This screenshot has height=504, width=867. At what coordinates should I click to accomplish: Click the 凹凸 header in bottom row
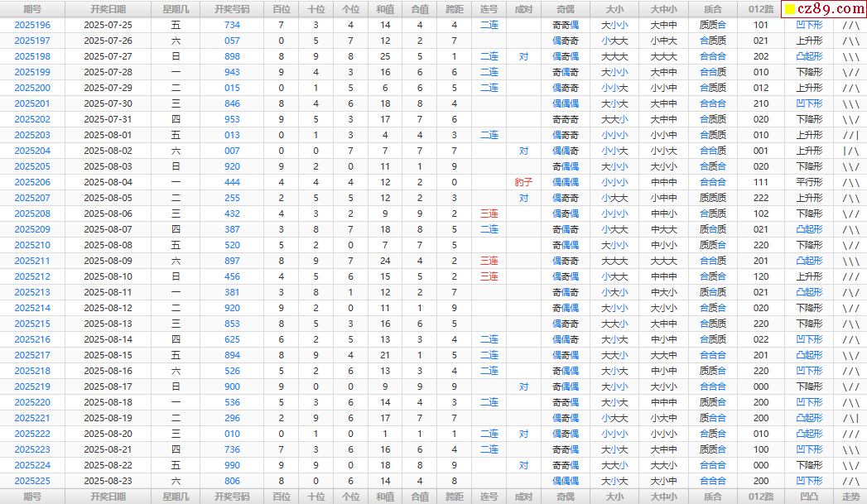[x=809, y=497]
